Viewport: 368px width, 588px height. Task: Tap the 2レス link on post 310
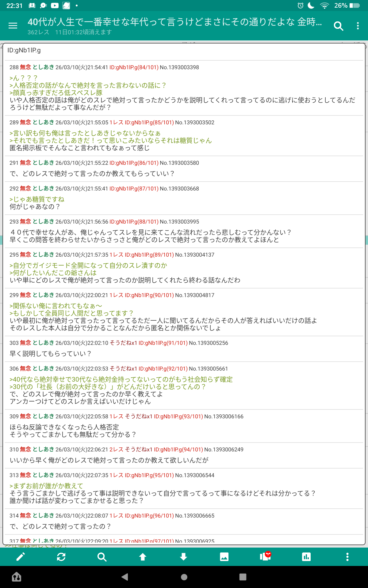tap(116, 450)
